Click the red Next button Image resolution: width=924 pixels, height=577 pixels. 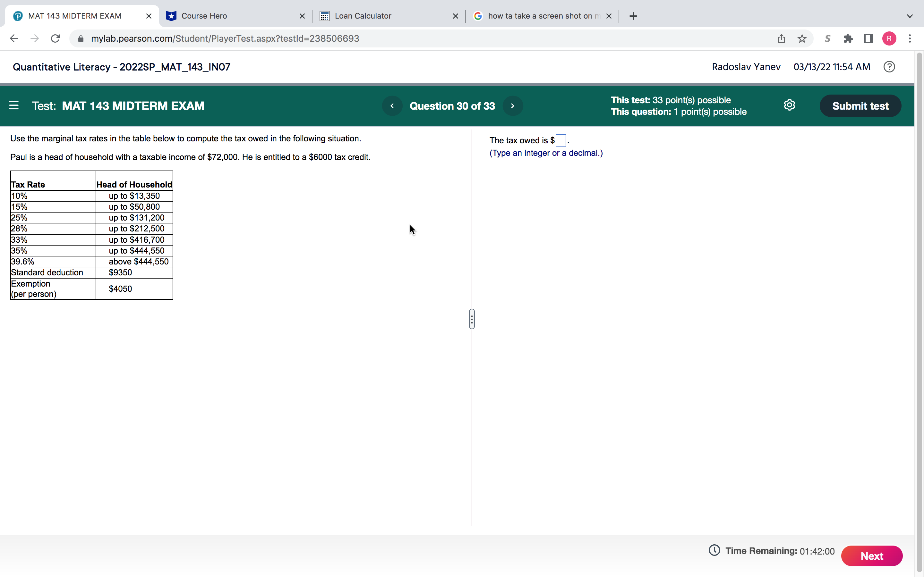point(871,556)
